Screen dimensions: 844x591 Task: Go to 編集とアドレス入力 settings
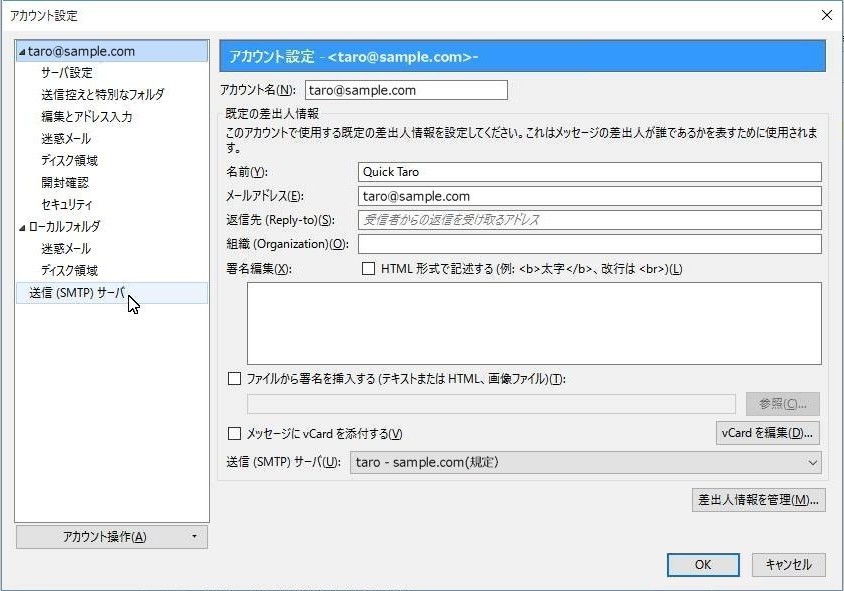[x=87, y=117]
